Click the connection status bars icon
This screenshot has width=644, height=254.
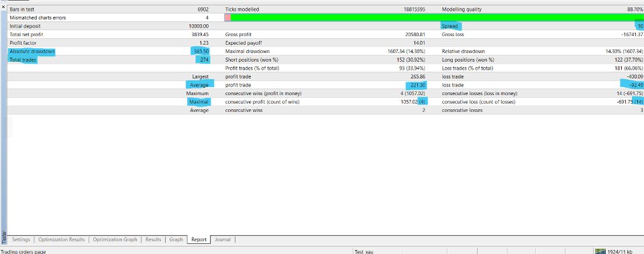point(600,251)
